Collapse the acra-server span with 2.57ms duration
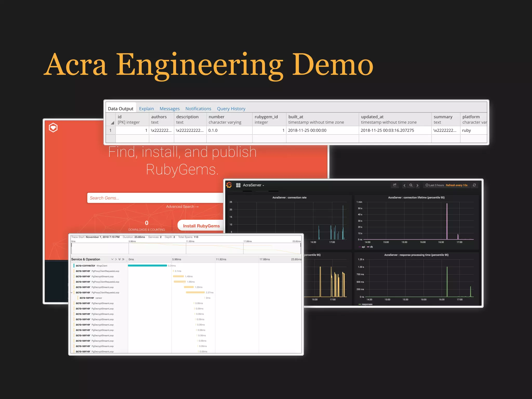Screen dimensions: 532x399 72,292
